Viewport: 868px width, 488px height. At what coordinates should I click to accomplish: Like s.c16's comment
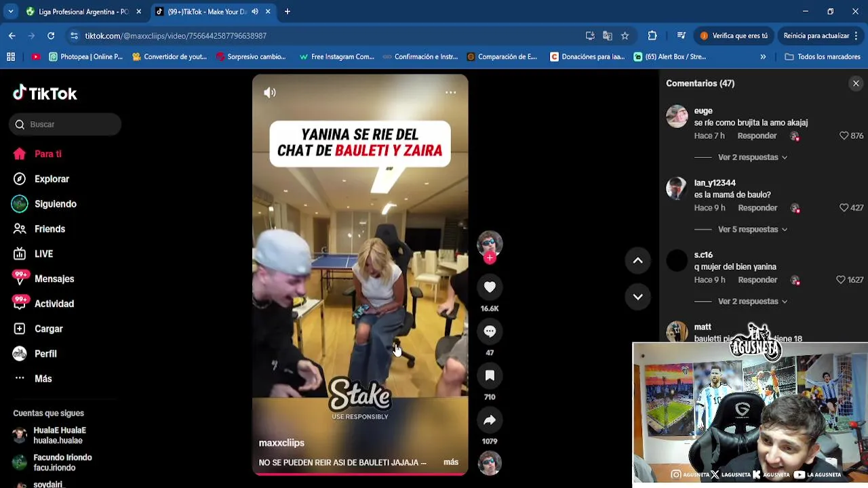(841, 279)
